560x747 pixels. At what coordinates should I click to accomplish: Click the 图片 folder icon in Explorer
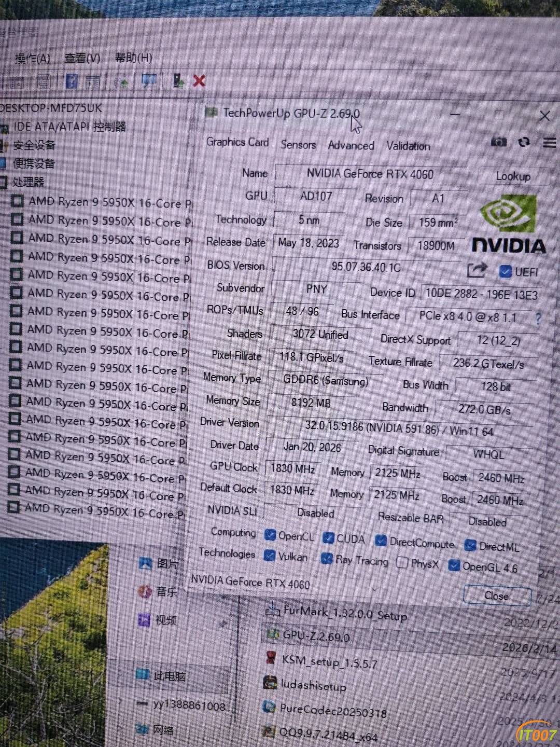click(x=146, y=563)
